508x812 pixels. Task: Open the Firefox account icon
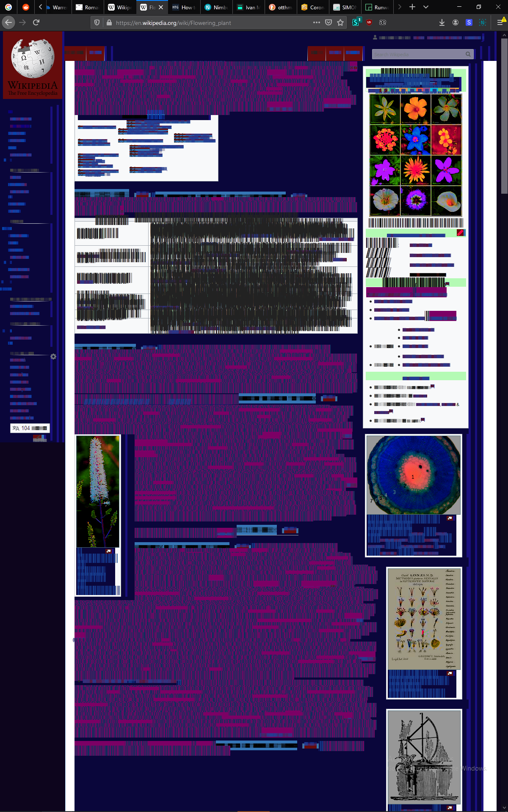[456, 22]
